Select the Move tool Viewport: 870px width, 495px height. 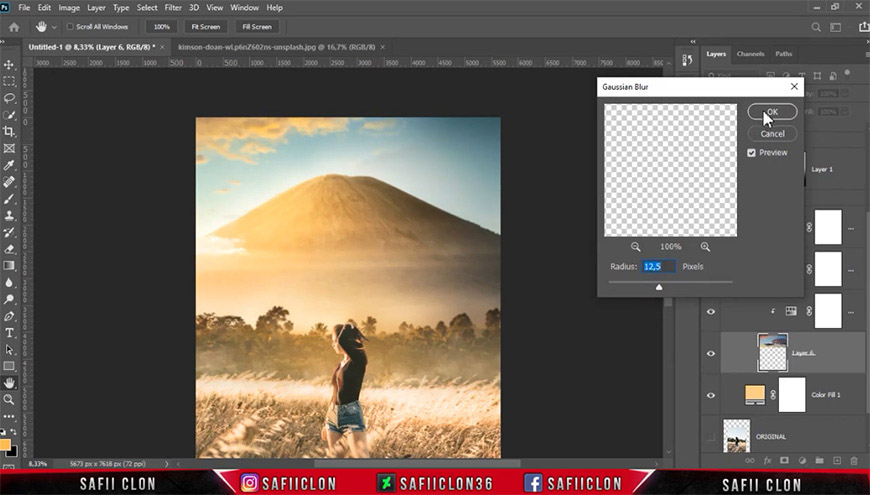pyautogui.click(x=9, y=65)
